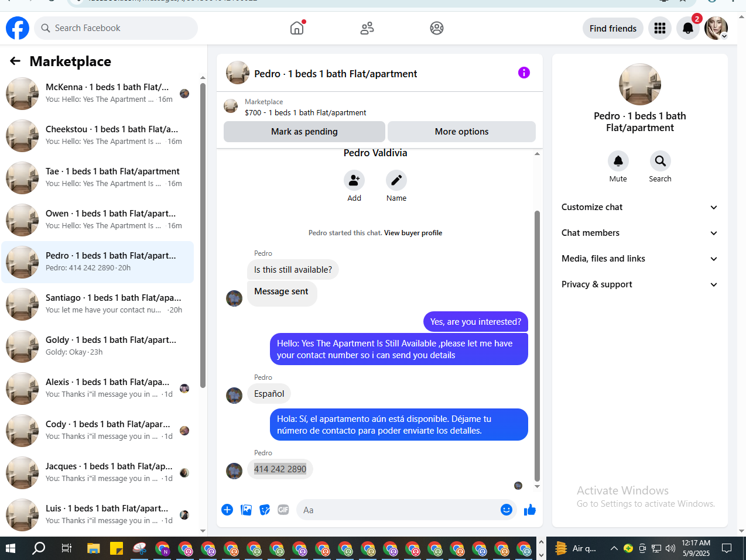This screenshot has width=746, height=560.
Task: Click Mark as pending button
Action: 304,132
